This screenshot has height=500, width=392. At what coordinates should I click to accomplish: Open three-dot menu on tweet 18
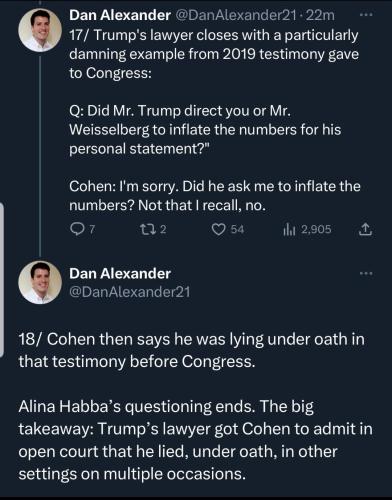pyautogui.click(x=366, y=274)
